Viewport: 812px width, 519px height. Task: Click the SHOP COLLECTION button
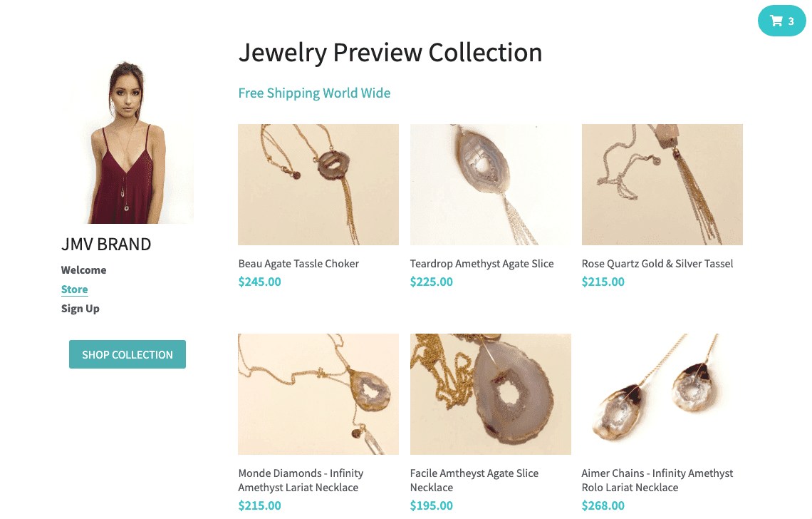[x=127, y=354]
